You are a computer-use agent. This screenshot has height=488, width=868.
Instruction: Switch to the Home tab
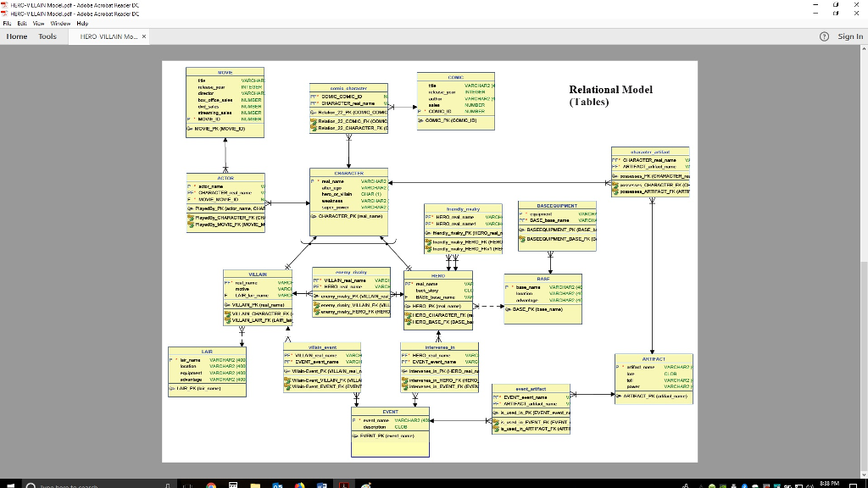(17, 36)
